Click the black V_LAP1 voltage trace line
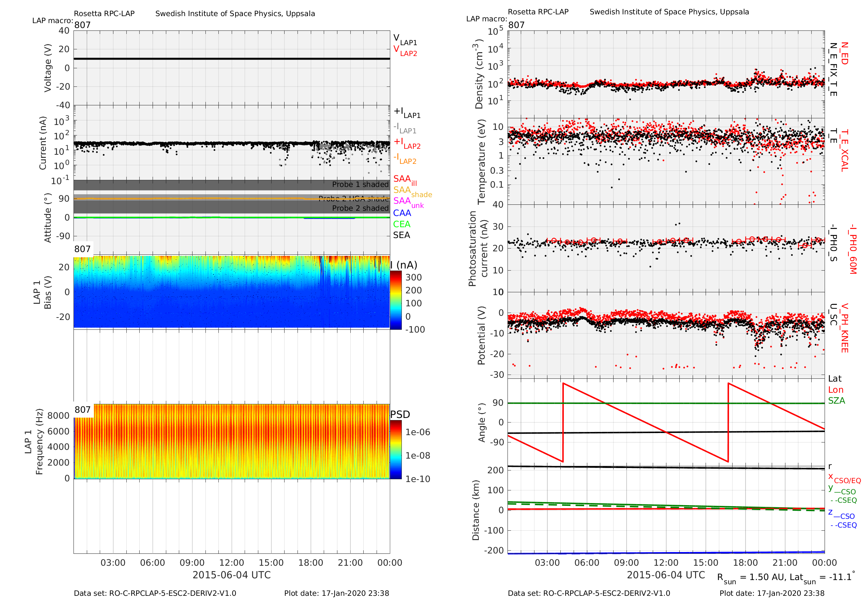The height and width of the screenshot is (614, 868). click(232, 58)
